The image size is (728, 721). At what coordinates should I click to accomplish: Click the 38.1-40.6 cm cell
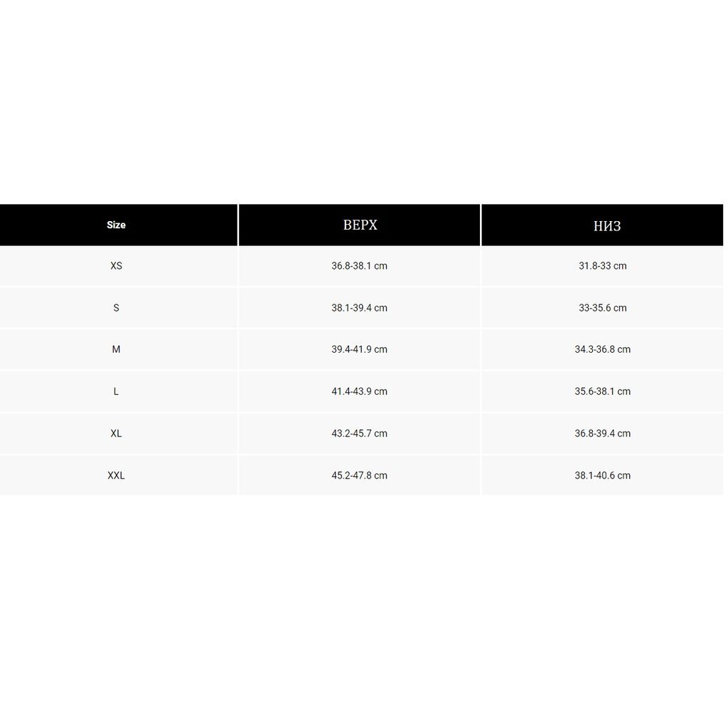(x=602, y=475)
